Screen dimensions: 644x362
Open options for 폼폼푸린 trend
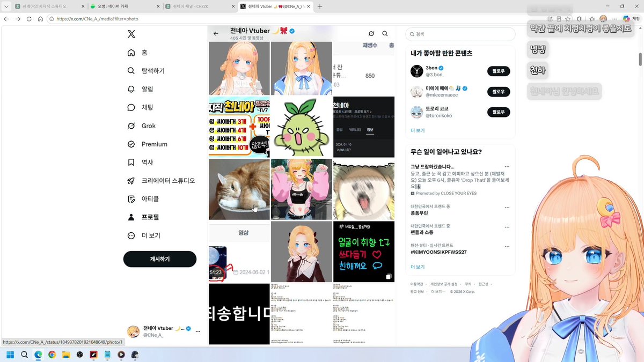coord(507,206)
